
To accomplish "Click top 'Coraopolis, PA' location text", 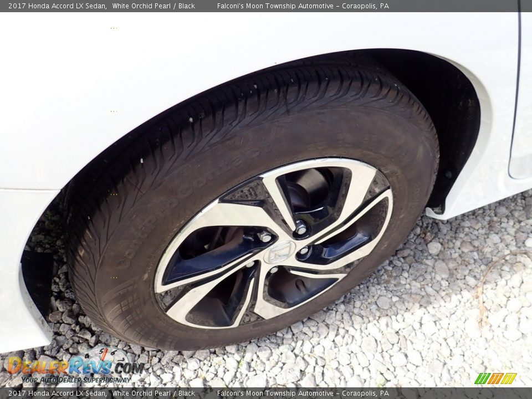I will (x=365, y=6).
